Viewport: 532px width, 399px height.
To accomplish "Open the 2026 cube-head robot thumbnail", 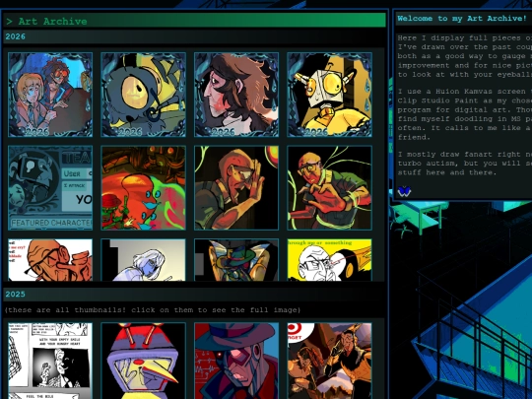I will (329, 95).
